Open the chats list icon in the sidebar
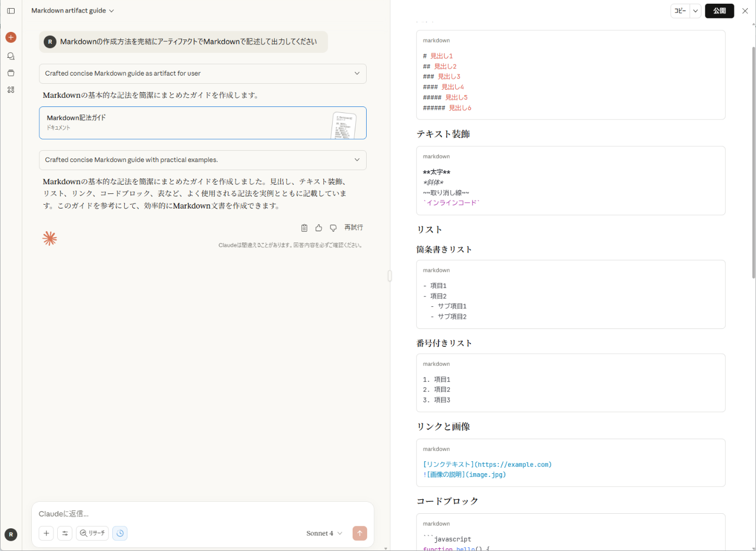 [x=11, y=56]
